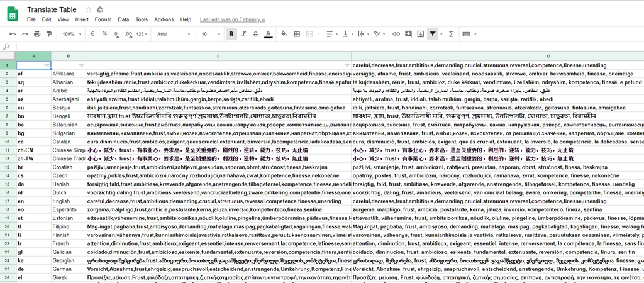Open the cell borders tool
The width and height of the screenshot is (644, 283).
pyautogui.click(x=297, y=34)
